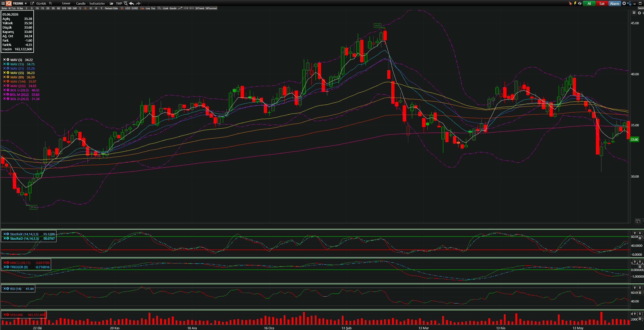644x330 pixels.
Task: Click the Uzak zoom-out tool
Action: click(165, 8)
